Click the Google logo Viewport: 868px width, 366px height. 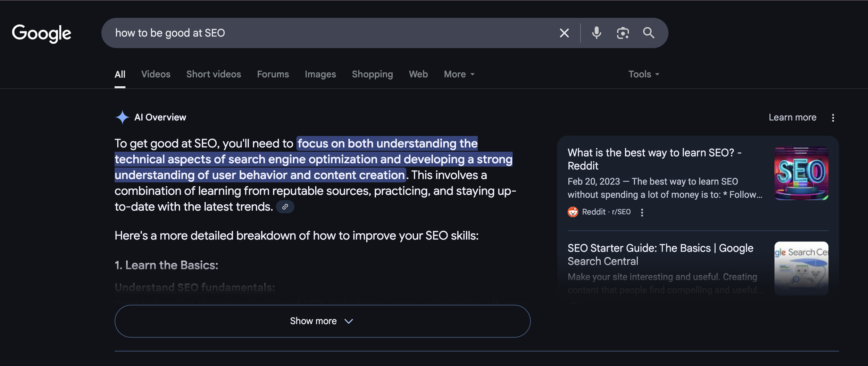41,33
